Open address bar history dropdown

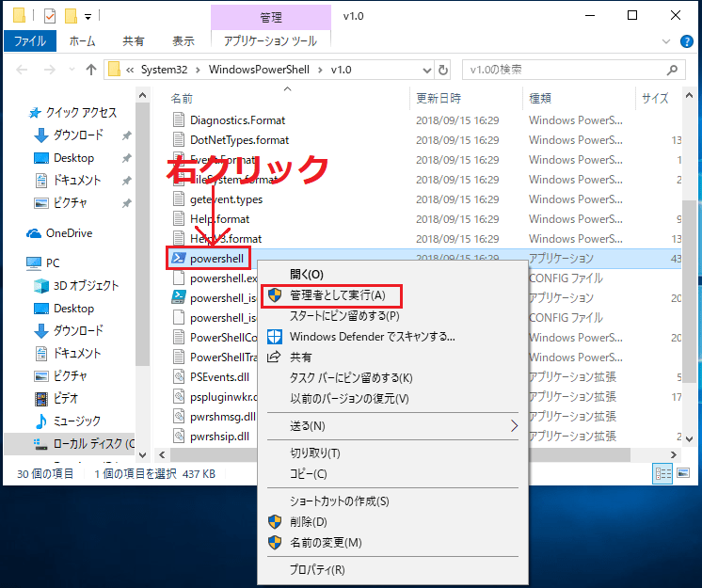click(427, 71)
